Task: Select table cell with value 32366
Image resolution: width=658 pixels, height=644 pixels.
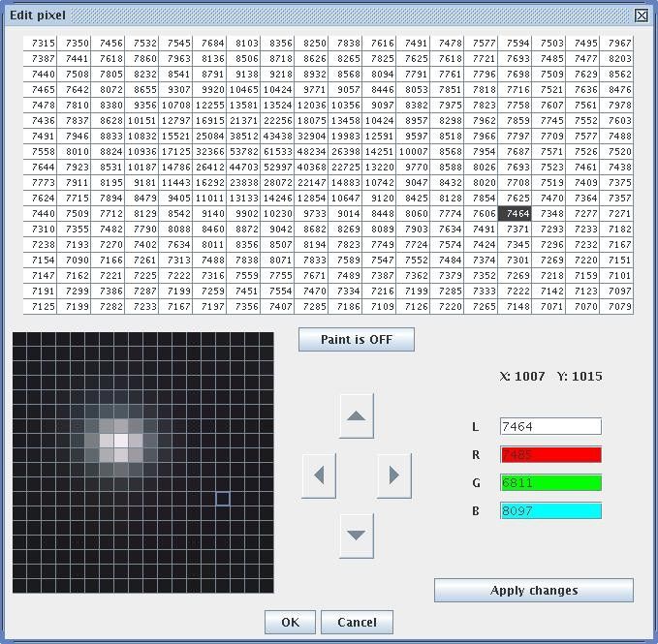Action: coord(209,151)
